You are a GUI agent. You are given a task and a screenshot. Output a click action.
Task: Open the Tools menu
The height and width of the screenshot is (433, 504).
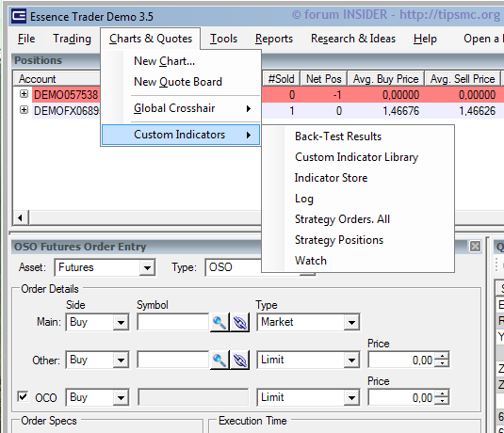click(x=223, y=39)
